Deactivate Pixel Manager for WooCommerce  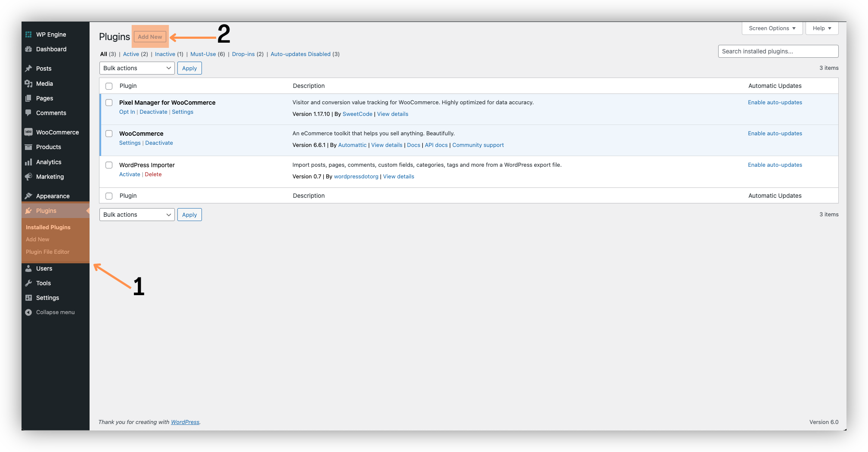[x=153, y=112]
